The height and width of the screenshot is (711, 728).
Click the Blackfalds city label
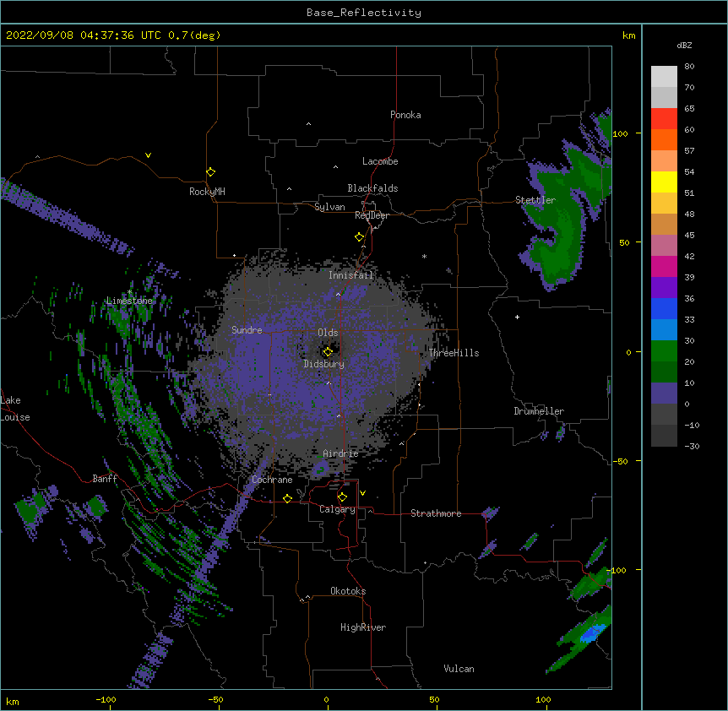372,188
